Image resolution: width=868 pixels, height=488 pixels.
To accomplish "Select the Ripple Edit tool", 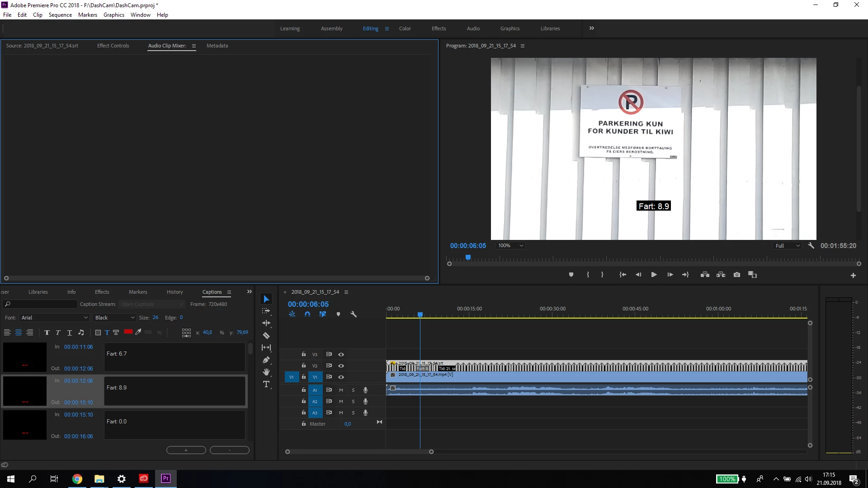I will pyautogui.click(x=266, y=323).
